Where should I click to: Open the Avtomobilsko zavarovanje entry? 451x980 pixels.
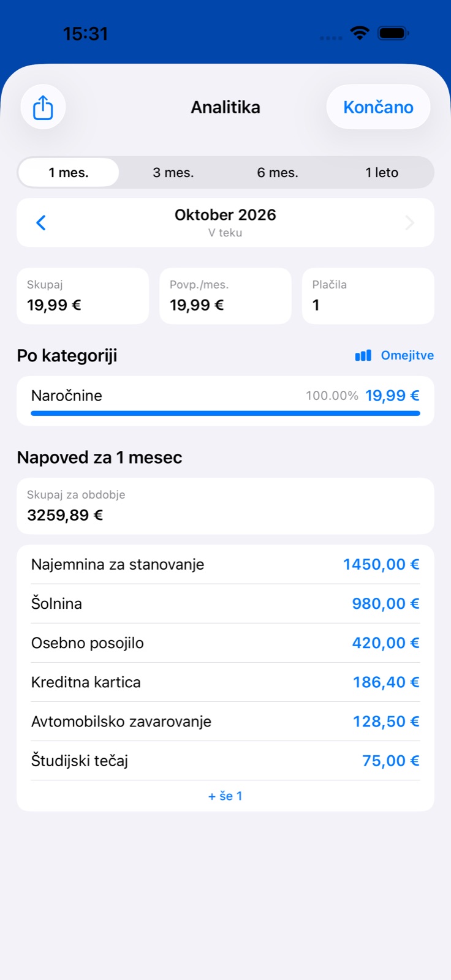225,721
